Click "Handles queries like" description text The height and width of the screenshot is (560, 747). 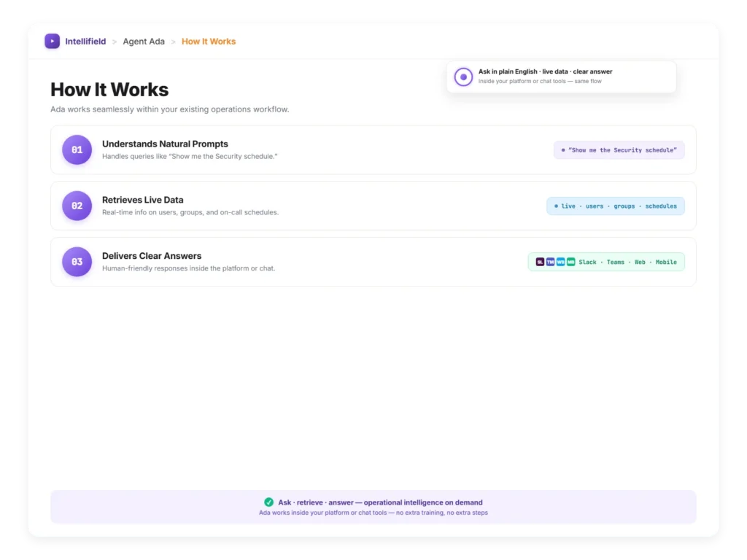tap(190, 156)
